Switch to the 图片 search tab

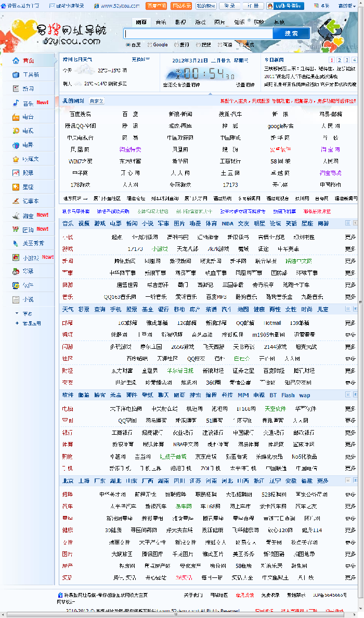219,22
